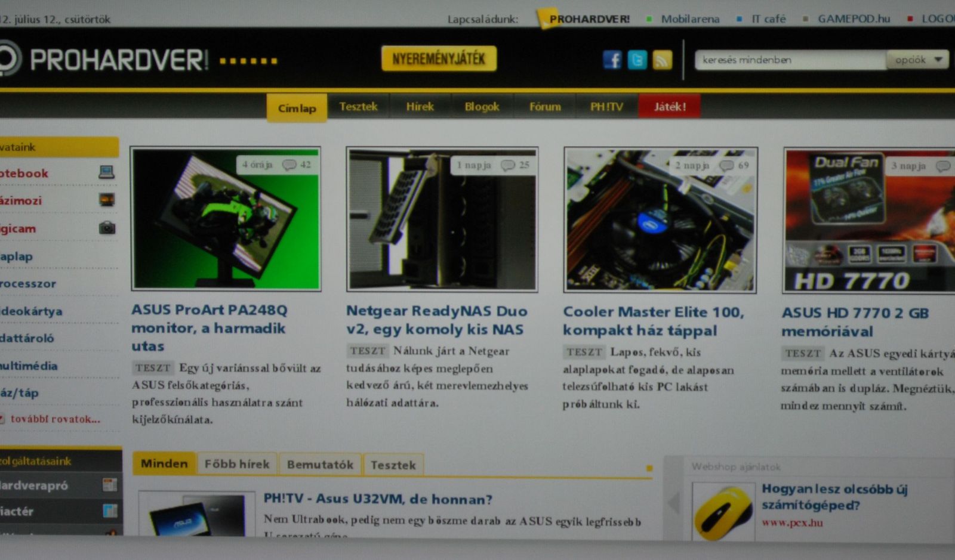Open Hogyan lesz olcsóbb új számítógéped ad

tap(834, 497)
